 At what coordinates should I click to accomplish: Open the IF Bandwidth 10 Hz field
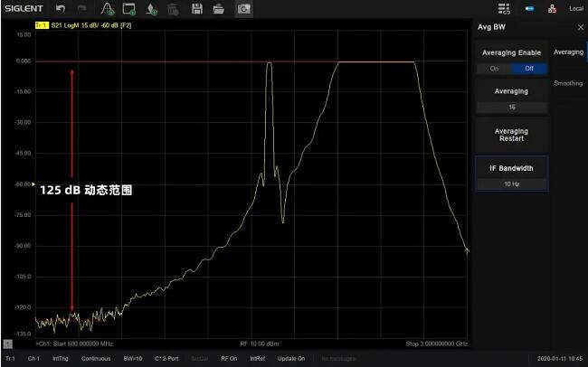pos(511,183)
